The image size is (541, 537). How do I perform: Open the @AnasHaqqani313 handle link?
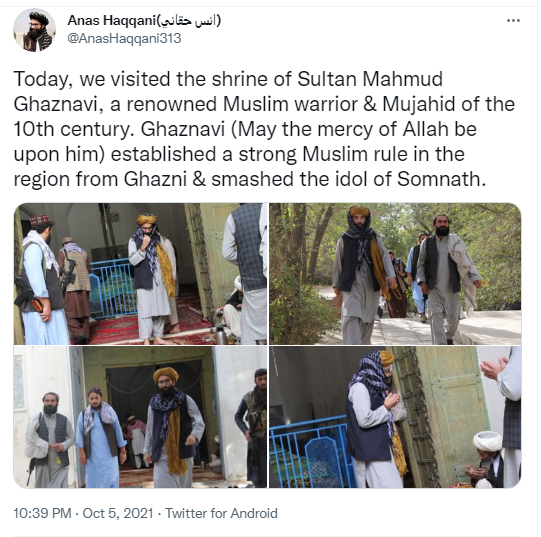124,38
